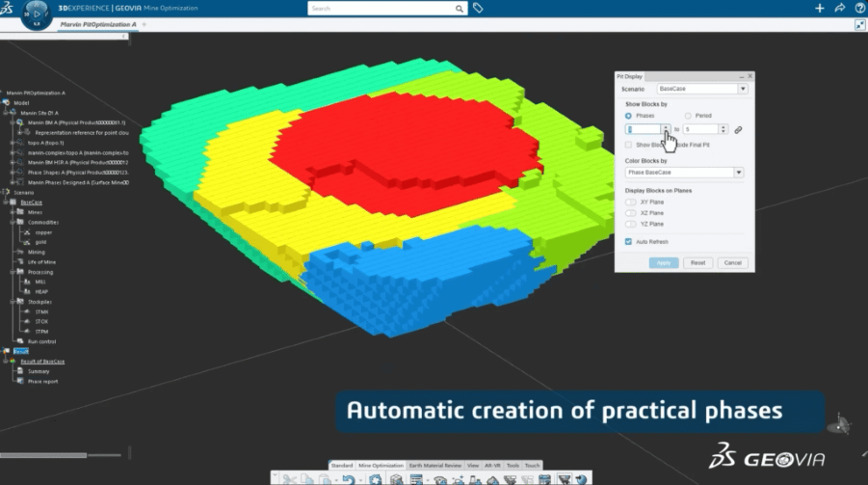This screenshot has height=485, width=868.
Task: Toggle the Auto Refresh checkbox
Action: (629, 241)
